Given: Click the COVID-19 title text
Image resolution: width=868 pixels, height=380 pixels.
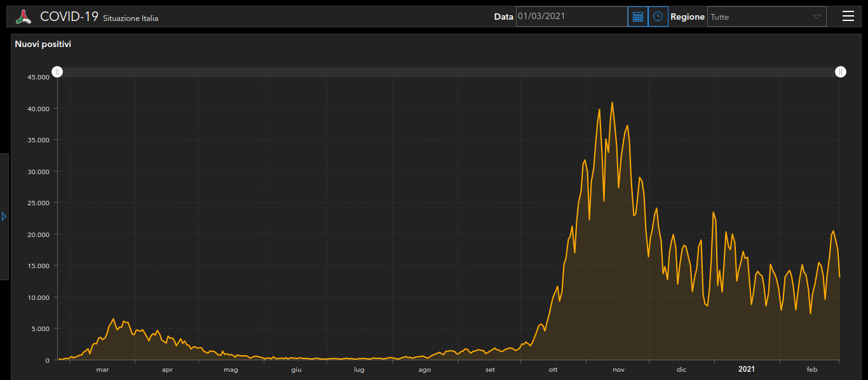Looking at the screenshot, I should pos(69,17).
